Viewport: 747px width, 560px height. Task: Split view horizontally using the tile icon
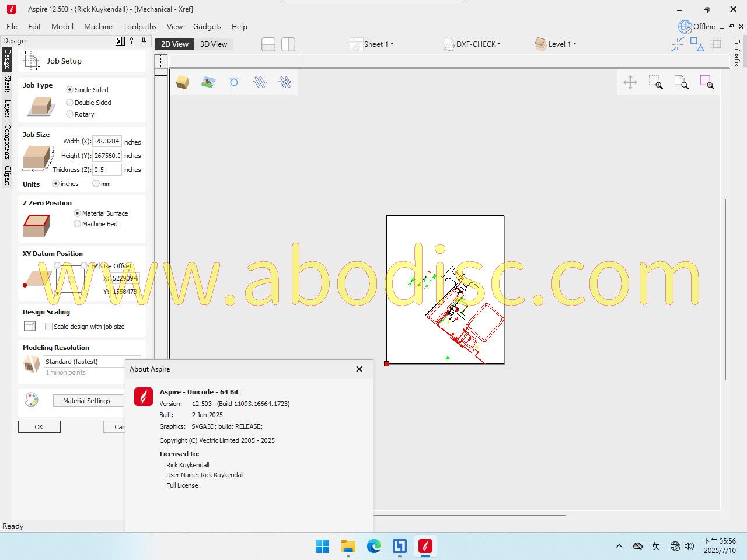pyautogui.click(x=268, y=44)
